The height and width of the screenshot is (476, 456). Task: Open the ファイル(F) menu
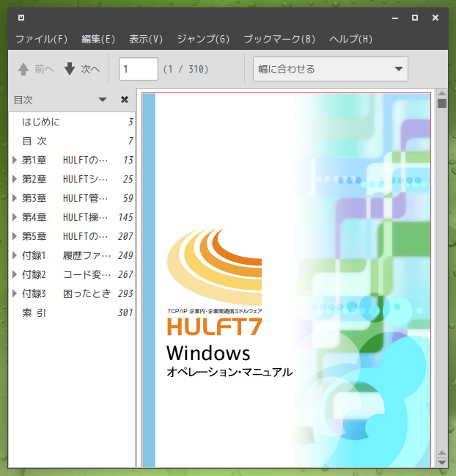tap(41, 39)
